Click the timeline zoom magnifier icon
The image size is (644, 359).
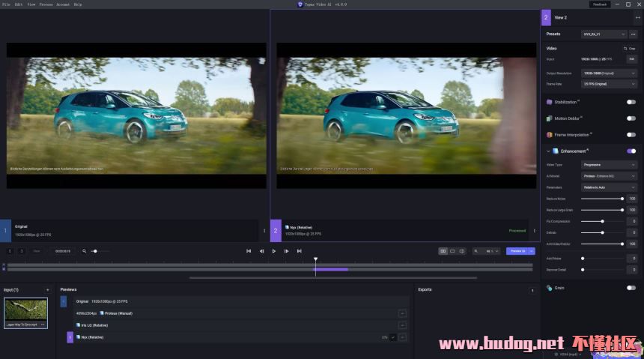click(x=85, y=251)
